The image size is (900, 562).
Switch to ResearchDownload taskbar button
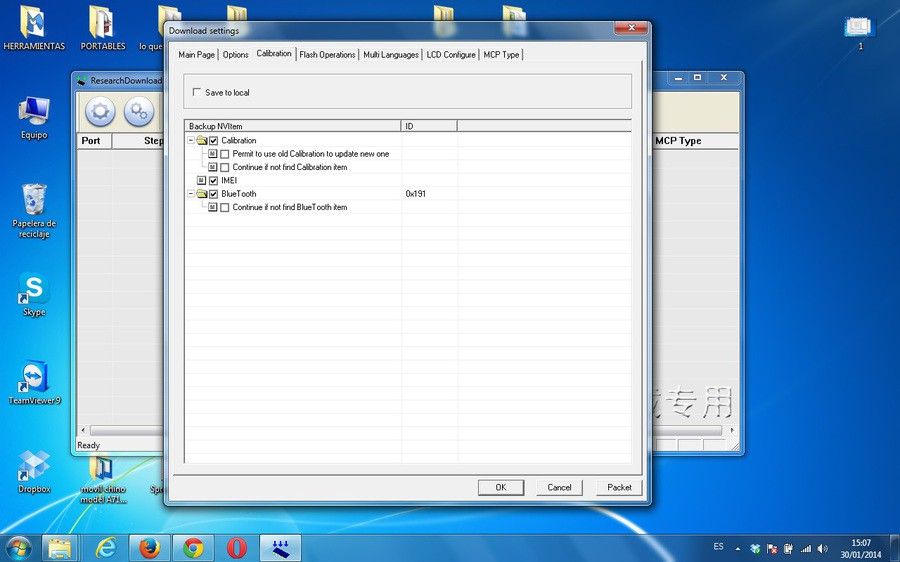(x=280, y=548)
